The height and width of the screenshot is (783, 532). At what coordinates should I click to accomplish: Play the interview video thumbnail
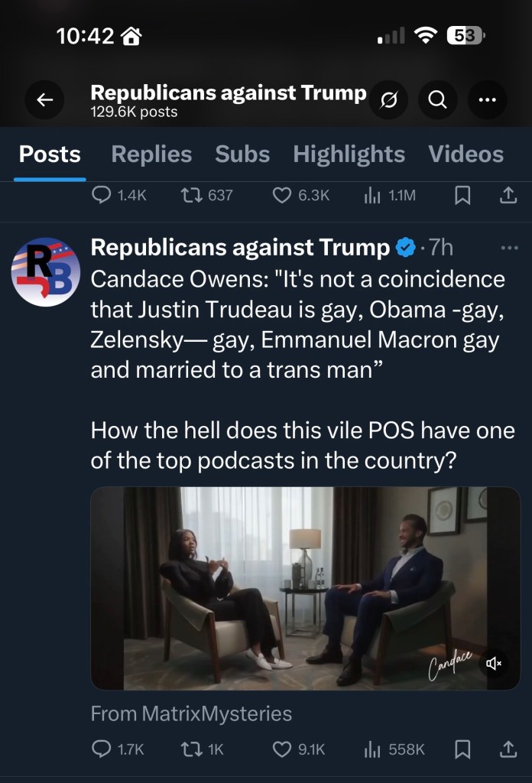coord(305,589)
